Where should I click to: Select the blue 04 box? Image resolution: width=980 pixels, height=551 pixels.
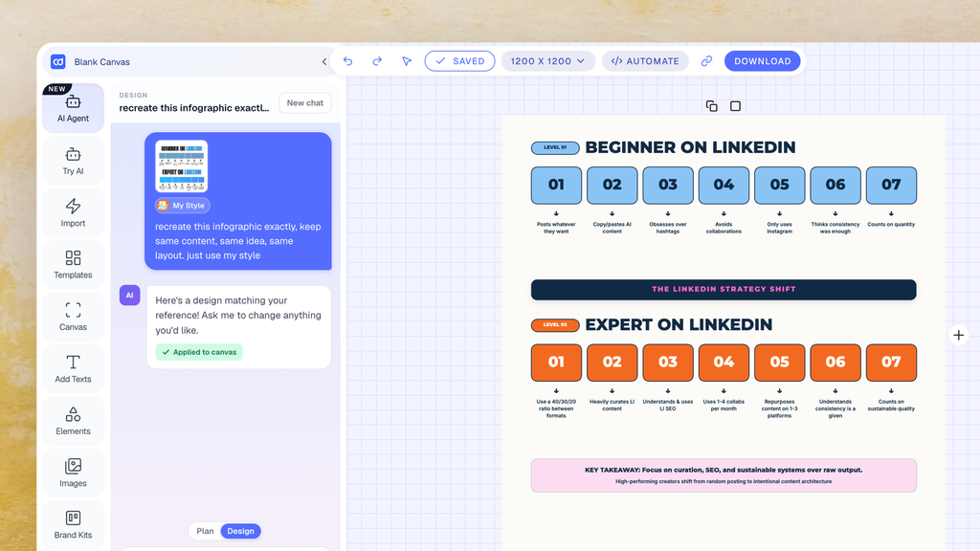pyautogui.click(x=724, y=185)
